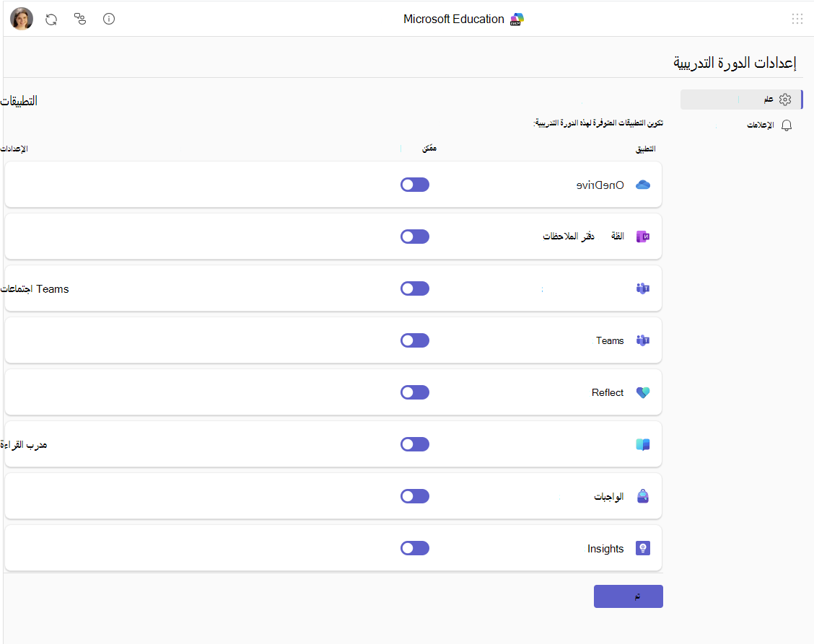Click the blue Done button

pyautogui.click(x=628, y=596)
